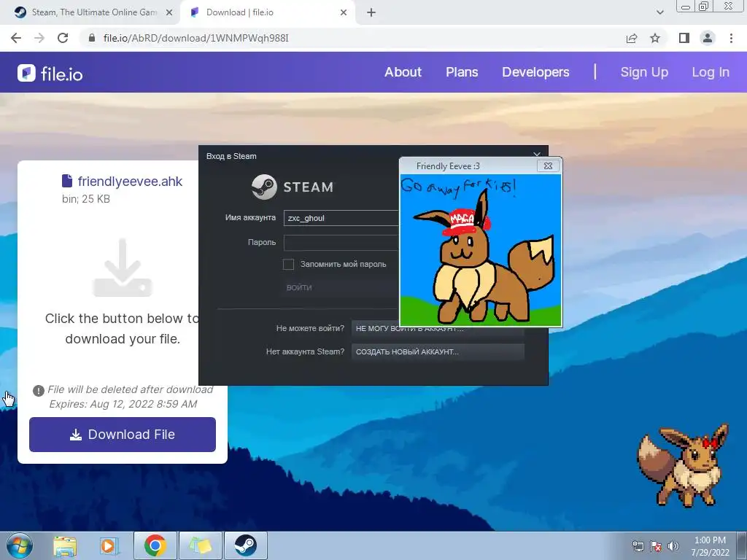Image resolution: width=747 pixels, height=560 pixels.
Task: Open the Developers page
Action: click(x=535, y=72)
